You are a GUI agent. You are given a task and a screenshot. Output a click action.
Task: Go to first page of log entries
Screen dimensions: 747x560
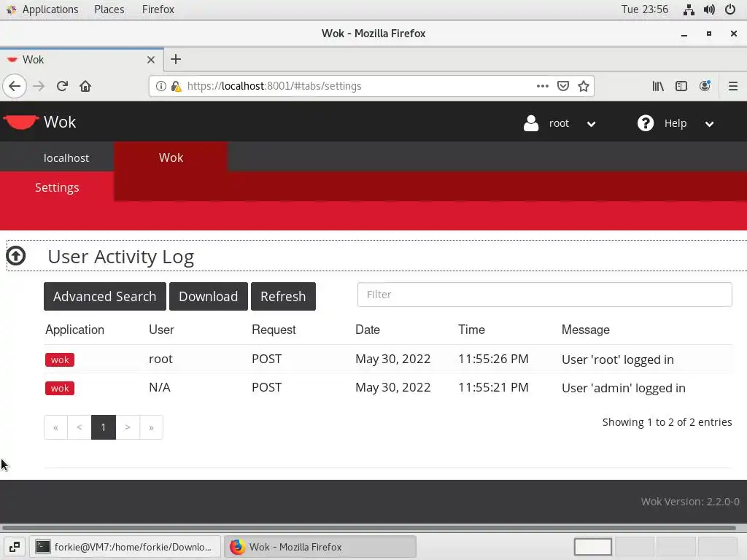[x=55, y=427]
